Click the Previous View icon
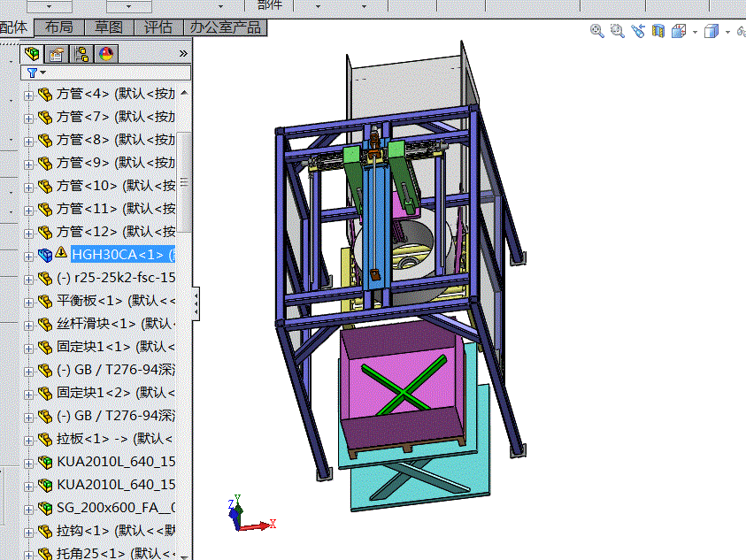 (x=637, y=31)
